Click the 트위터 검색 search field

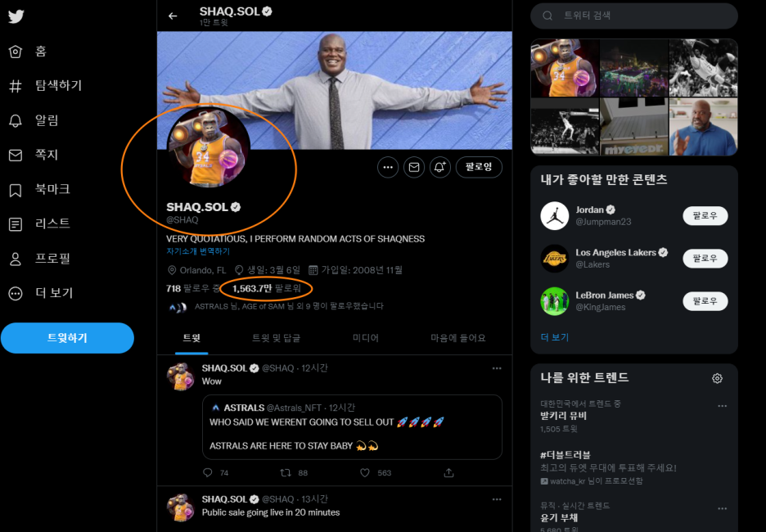click(x=634, y=16)
